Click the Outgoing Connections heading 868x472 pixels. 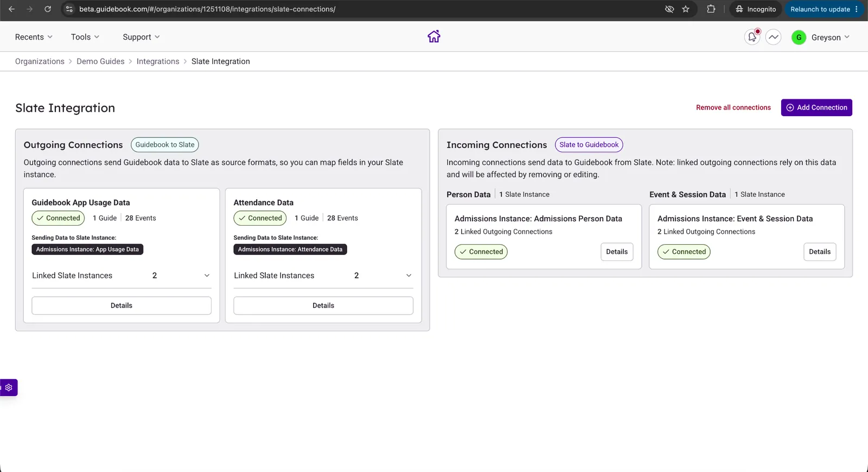(x=73, y=145)
